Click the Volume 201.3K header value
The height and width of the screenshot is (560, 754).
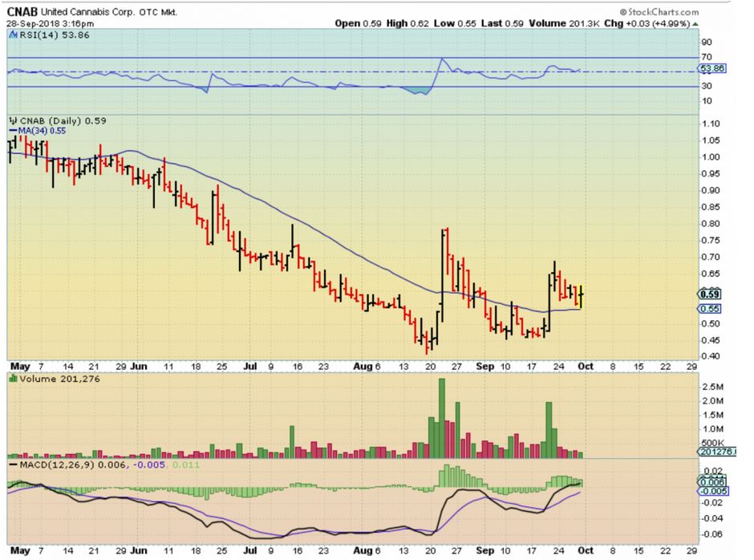564,23
